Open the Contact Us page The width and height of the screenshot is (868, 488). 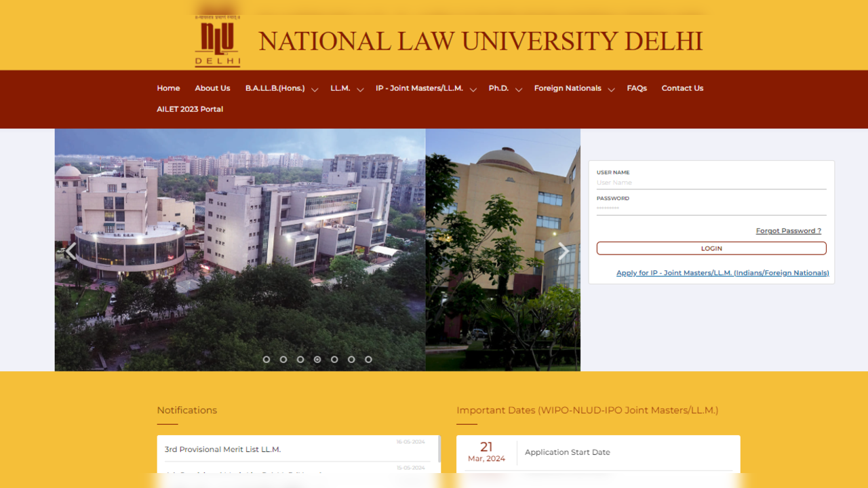pyautogui.click(x=682, y=88)
